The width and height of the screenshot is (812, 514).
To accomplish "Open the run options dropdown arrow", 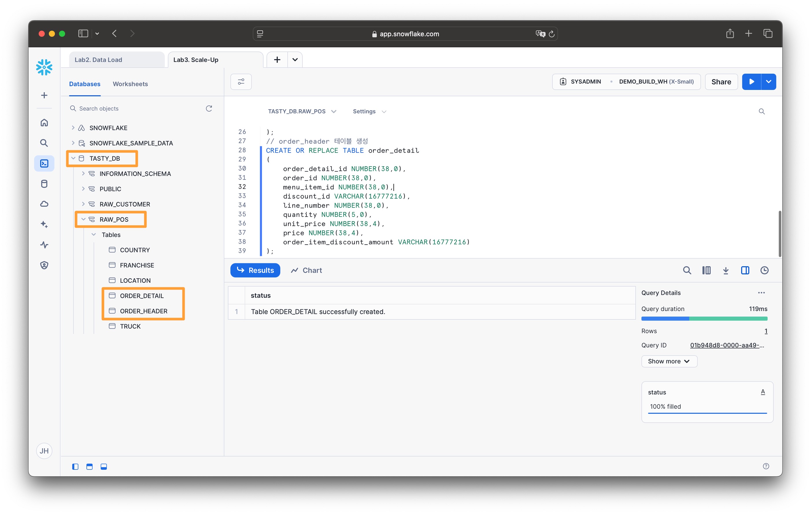I will click(x=769, y=82).
